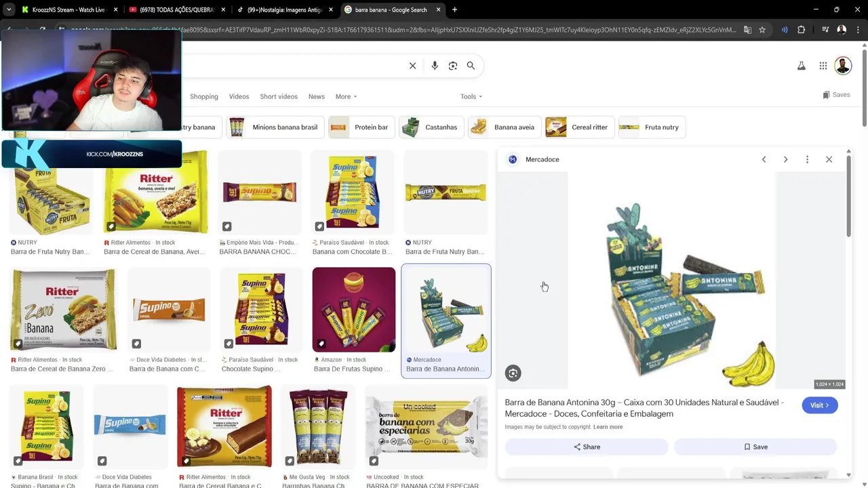Filter by Protein bar chip
The image size is (868, 488).
pos(361,127)
